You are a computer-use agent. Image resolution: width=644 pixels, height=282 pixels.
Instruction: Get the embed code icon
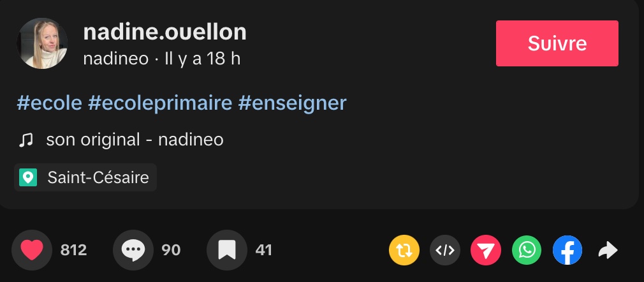pyautogui.click(x=444, y=251)
